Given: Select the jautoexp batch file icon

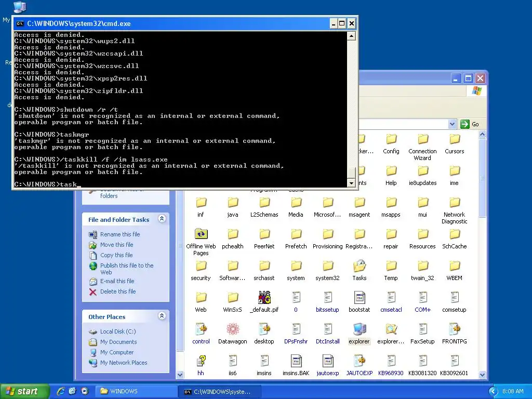Looking at the screenshot, I should tap(327, 361).
